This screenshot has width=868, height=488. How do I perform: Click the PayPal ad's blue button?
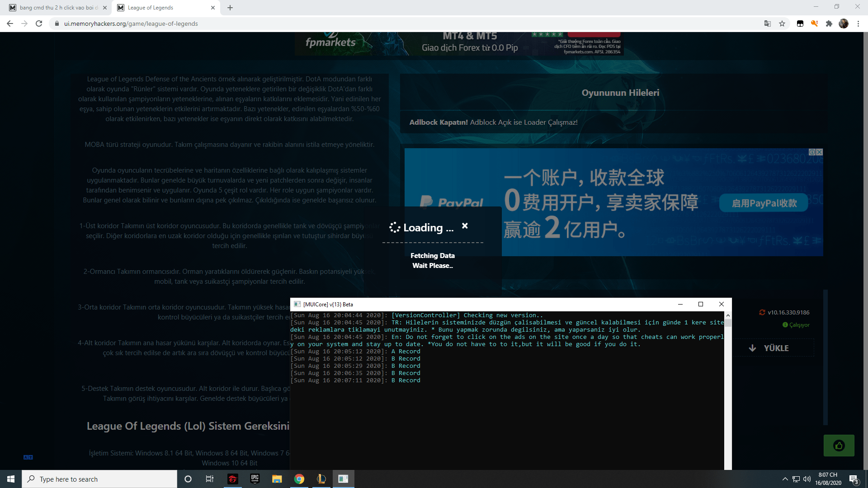tap(764, 203)
